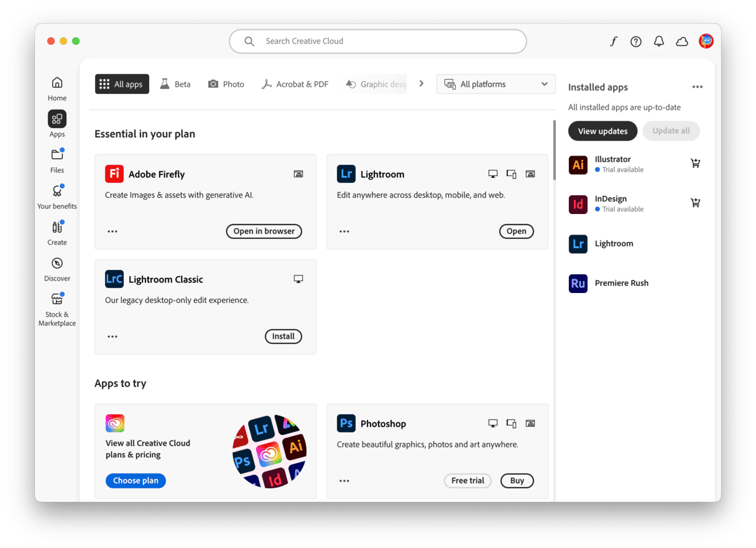Open the Apps section in sidebar

point(57,124)
